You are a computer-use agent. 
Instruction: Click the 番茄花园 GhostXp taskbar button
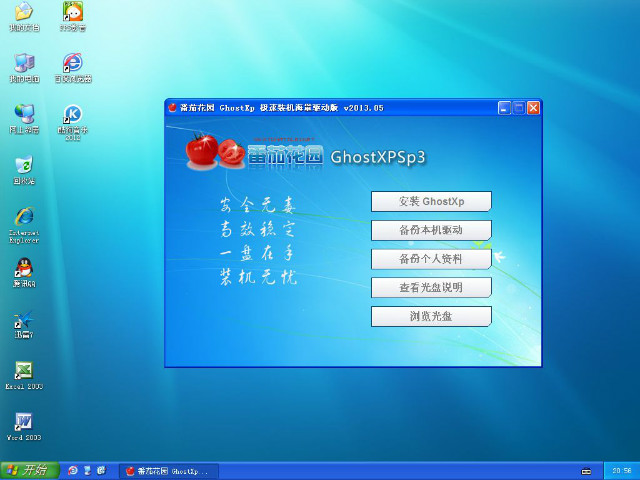tap(169, 471)
